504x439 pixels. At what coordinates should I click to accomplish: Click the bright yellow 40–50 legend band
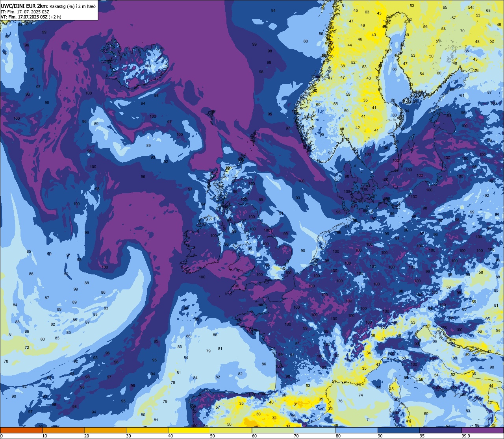click(189, 430)
